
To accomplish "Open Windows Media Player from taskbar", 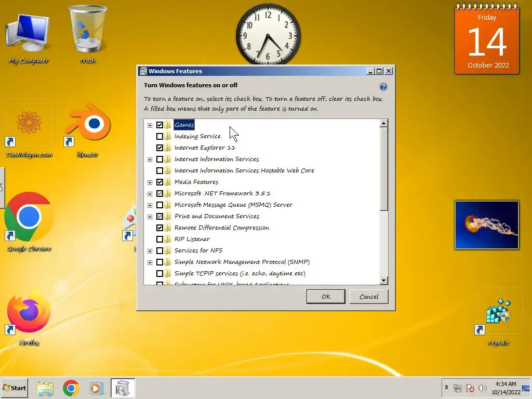I will click(96, 388).
